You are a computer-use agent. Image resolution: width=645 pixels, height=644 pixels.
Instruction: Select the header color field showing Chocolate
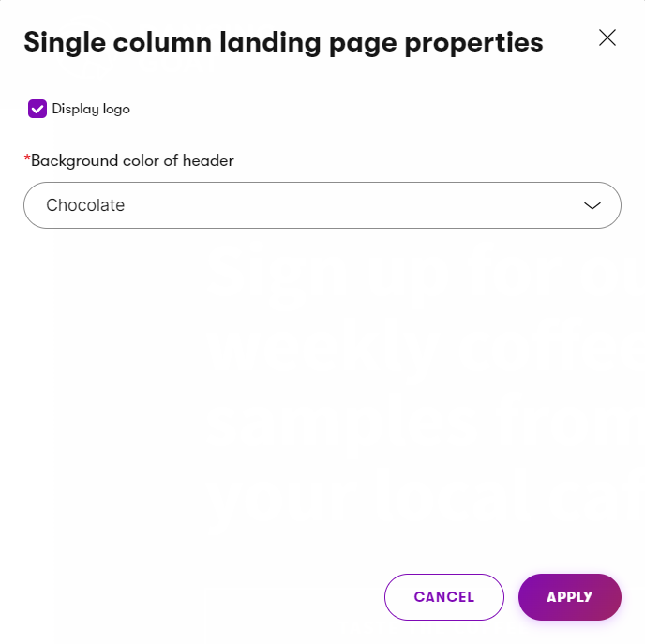[x=322, y=205]
